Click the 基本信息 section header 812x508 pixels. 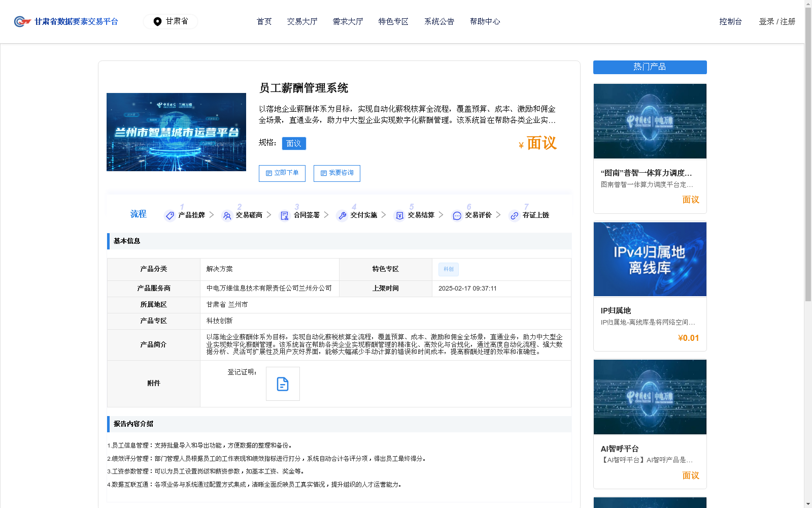(339, 241)
